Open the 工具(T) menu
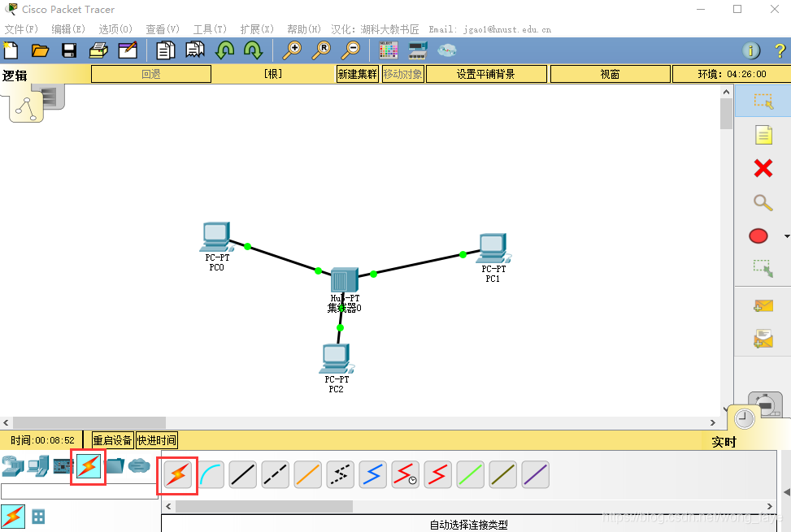The height and width of the screenshot is (532, 791). pyautogui.click(x=210, y=29)
